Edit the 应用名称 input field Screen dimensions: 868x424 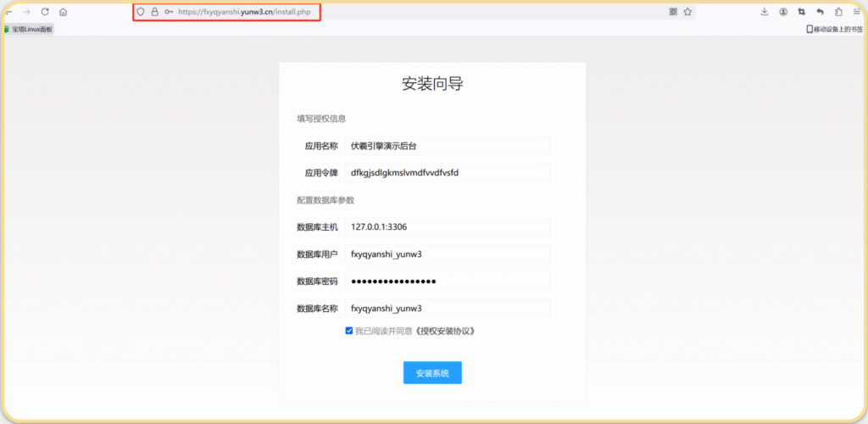(x=448, y=146)
